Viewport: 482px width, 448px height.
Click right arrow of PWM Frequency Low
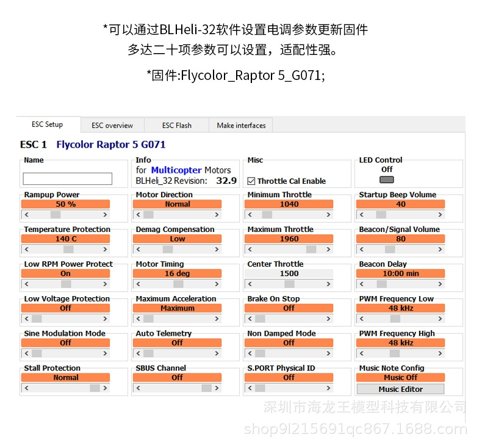440,319
